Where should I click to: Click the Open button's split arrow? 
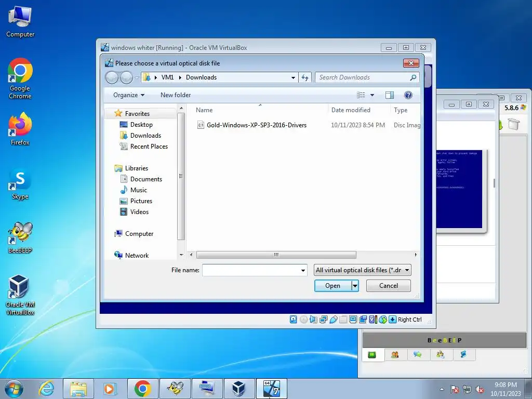(355, 286)
